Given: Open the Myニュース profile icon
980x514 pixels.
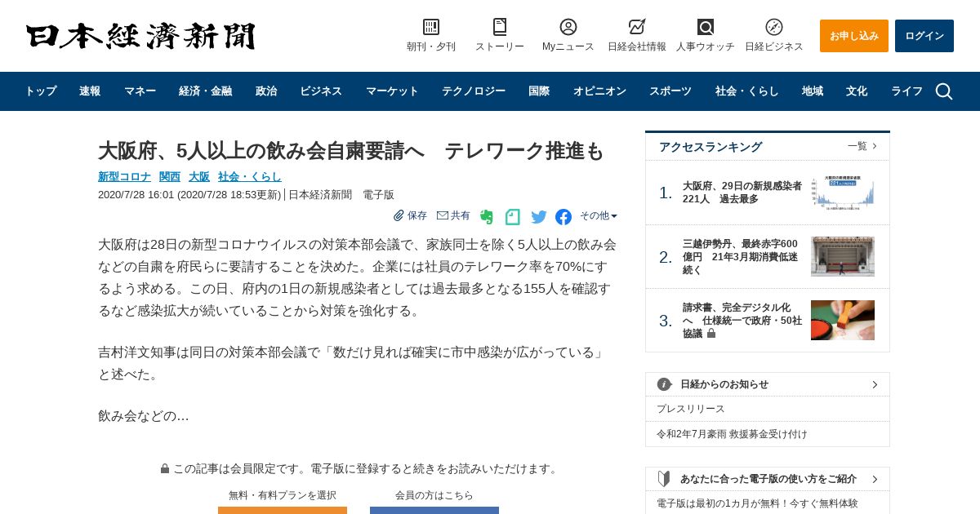Looking at the screenshot, I should click(568, 27).
